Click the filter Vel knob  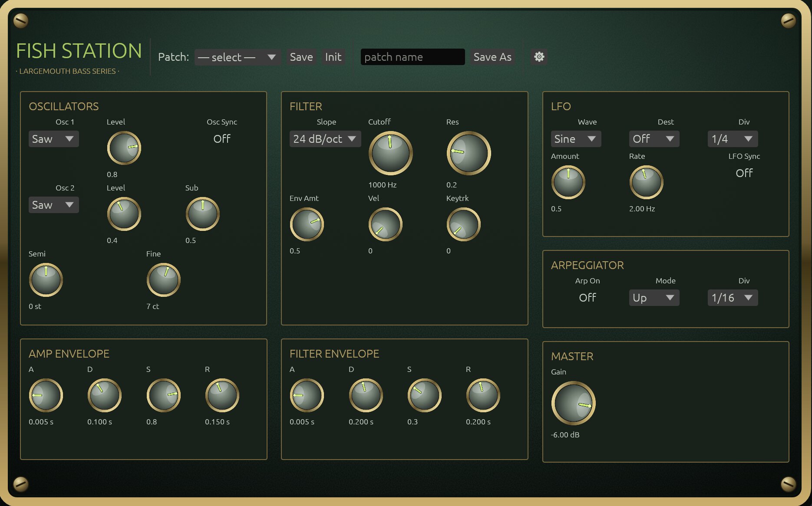(385, 224)
